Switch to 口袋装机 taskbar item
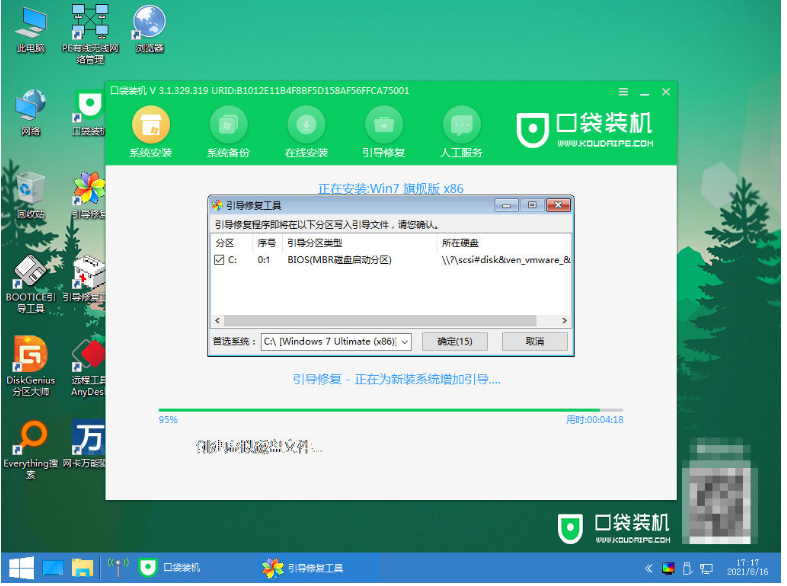 click(x=170, y=568)
